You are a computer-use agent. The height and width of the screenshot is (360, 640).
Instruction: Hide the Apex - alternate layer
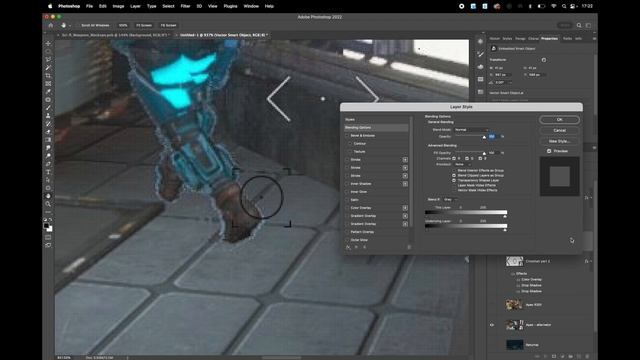click(492, 325)
